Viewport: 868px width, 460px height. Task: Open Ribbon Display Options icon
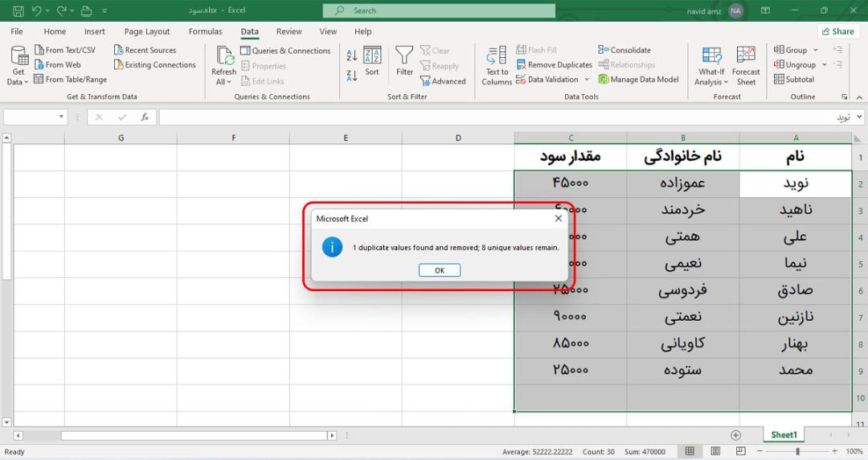[766, 10]
